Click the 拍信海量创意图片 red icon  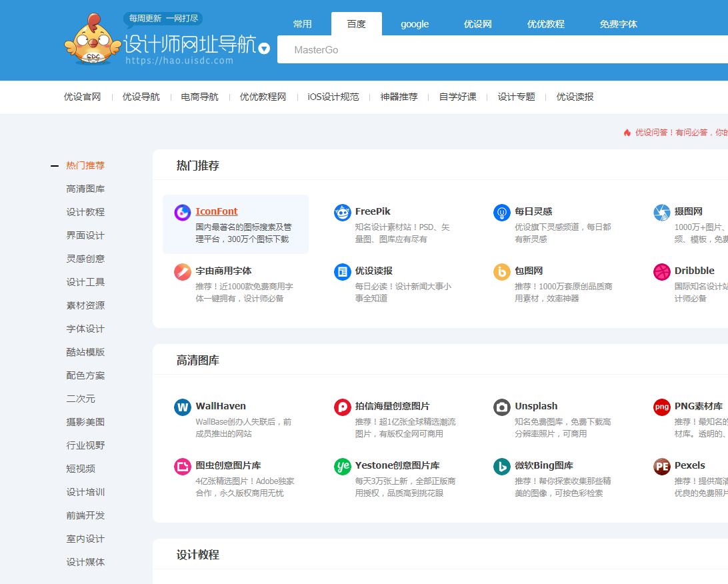point(343,407)
